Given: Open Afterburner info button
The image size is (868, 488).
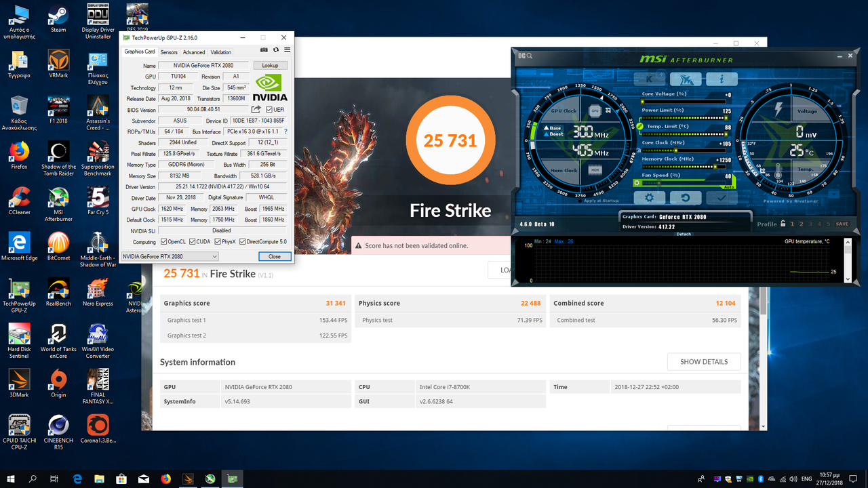Looking at the screenshot, I should [722, 79].
